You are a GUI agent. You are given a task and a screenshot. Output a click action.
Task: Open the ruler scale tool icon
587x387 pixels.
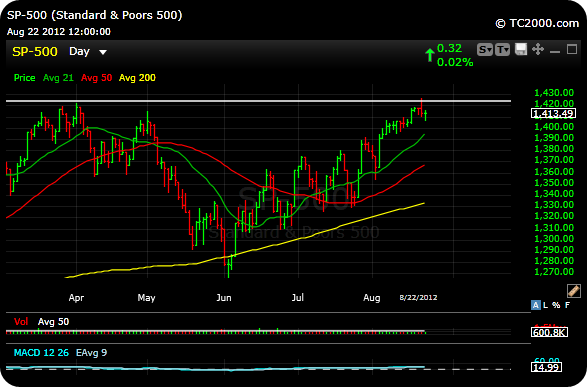pyautogui.click(x=574, y=291)
